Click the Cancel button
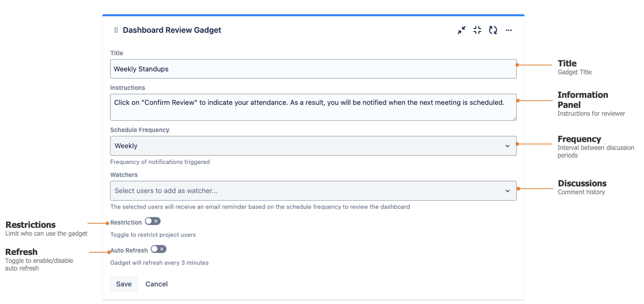644x304 pixels. [156, 284]
